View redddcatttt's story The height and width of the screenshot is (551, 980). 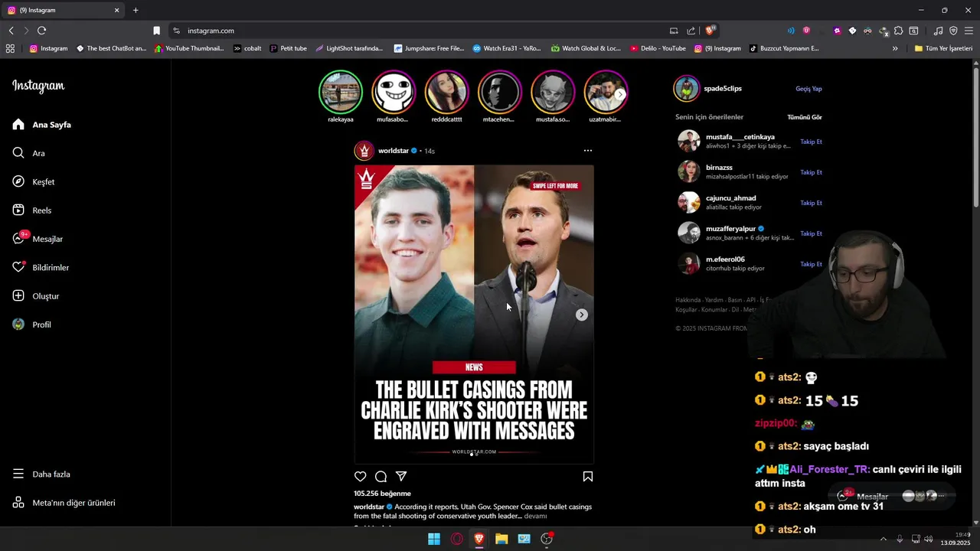click(446, 92)
